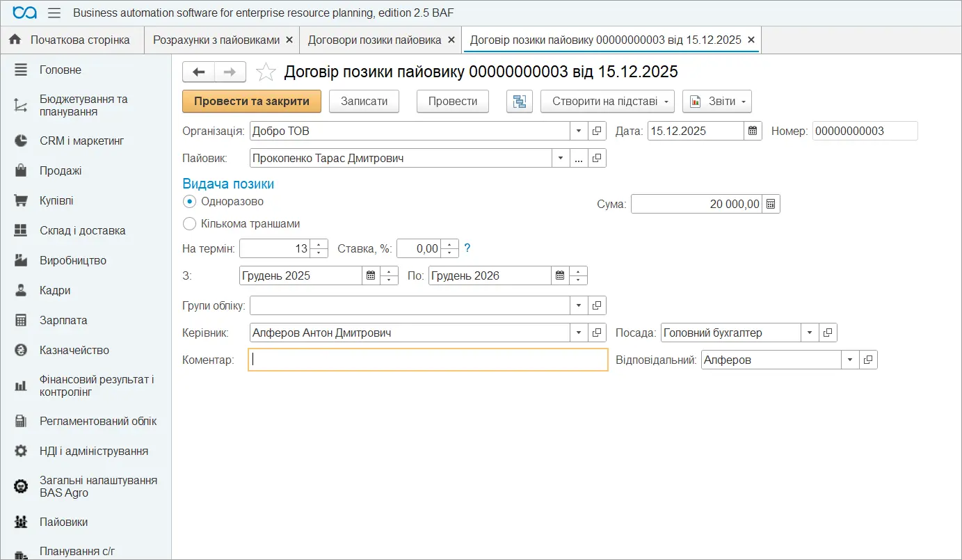Open the main hamburger menu
962x560 pixels.
point(54,13)
